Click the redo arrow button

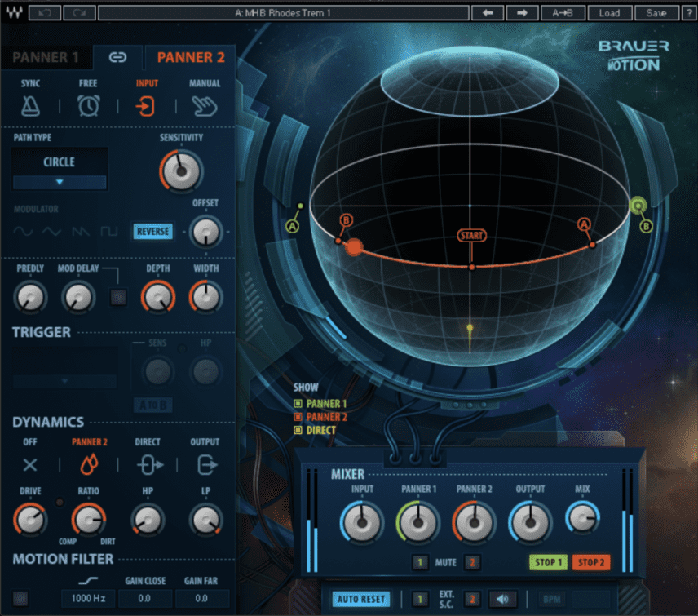point(79,13)
